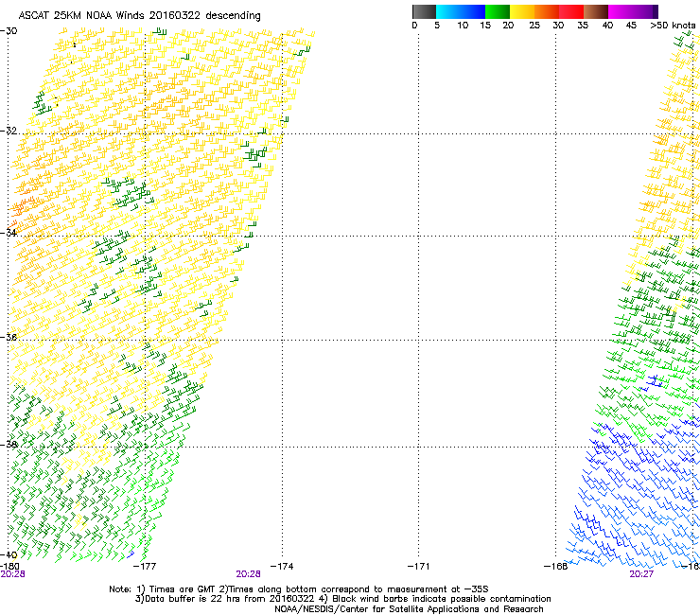
Task: Click the 'Note: 1) Times are GMT' footnote line
Action: (299, 589)
